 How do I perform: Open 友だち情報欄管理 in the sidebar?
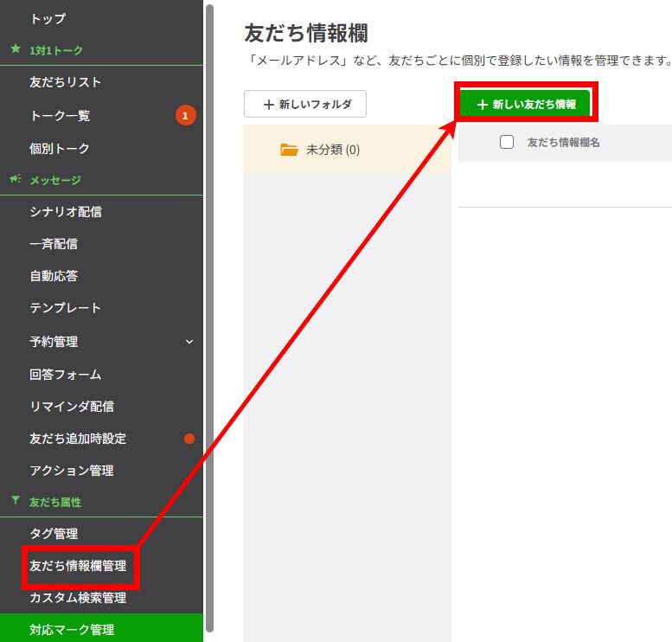click(78, 566)
